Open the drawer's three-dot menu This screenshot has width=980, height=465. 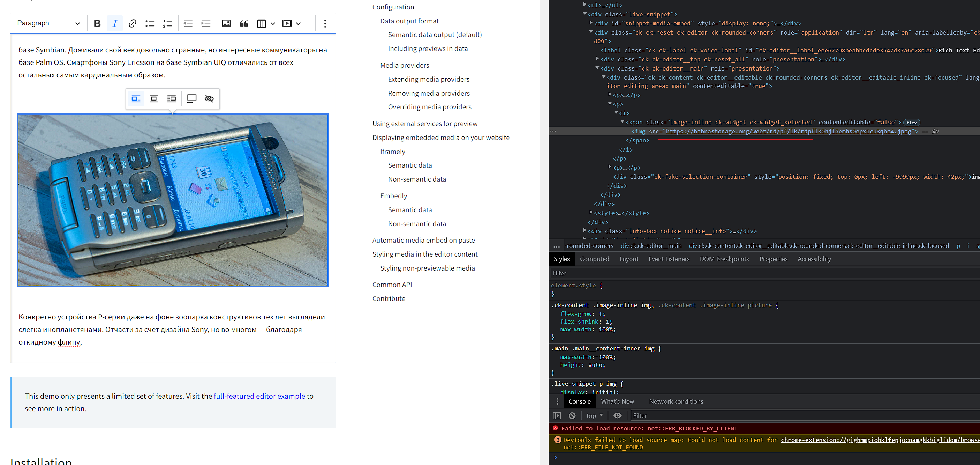[557, 401]
